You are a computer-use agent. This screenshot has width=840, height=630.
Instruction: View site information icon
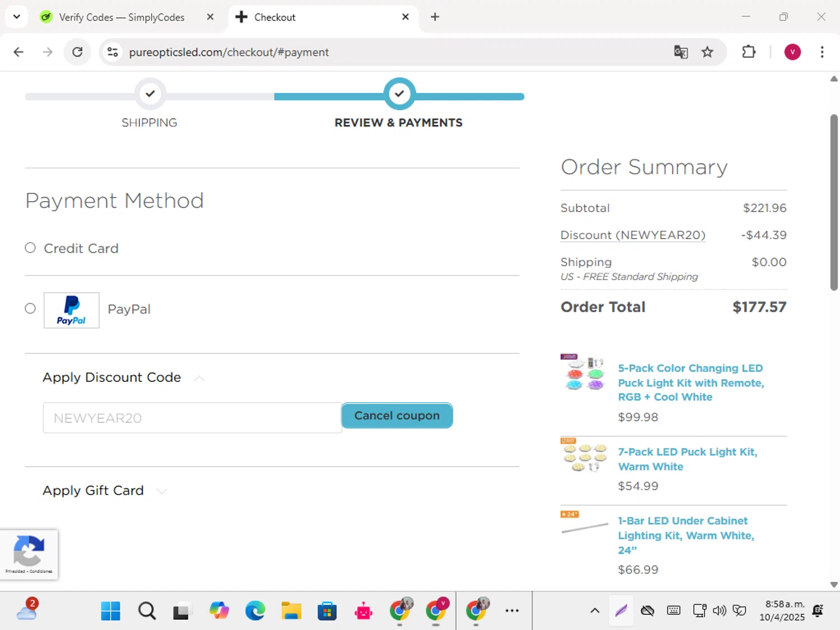point(113,52)
